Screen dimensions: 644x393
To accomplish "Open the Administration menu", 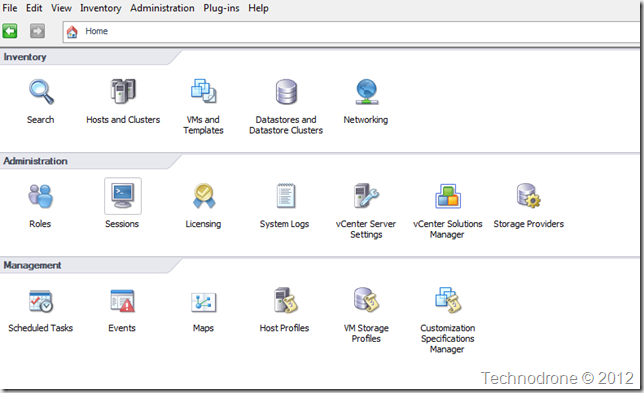I will click(162, 8).
